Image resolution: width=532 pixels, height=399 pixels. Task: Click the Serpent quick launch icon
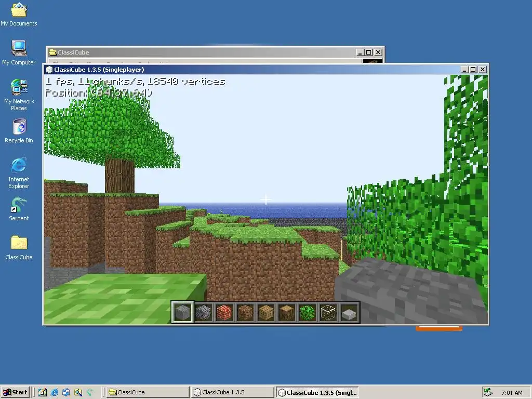coord(90,392)
